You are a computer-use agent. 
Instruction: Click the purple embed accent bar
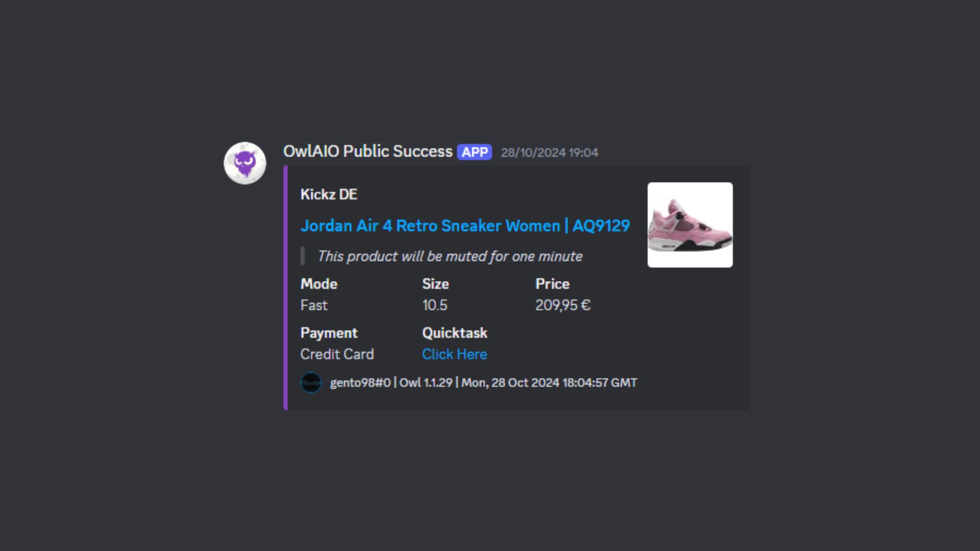coord(286,288)
